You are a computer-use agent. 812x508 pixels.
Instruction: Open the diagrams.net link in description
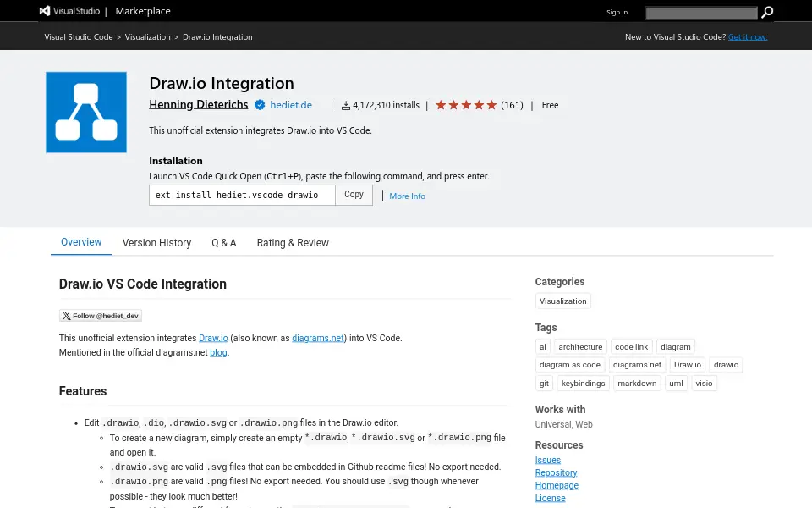[318, 338]
